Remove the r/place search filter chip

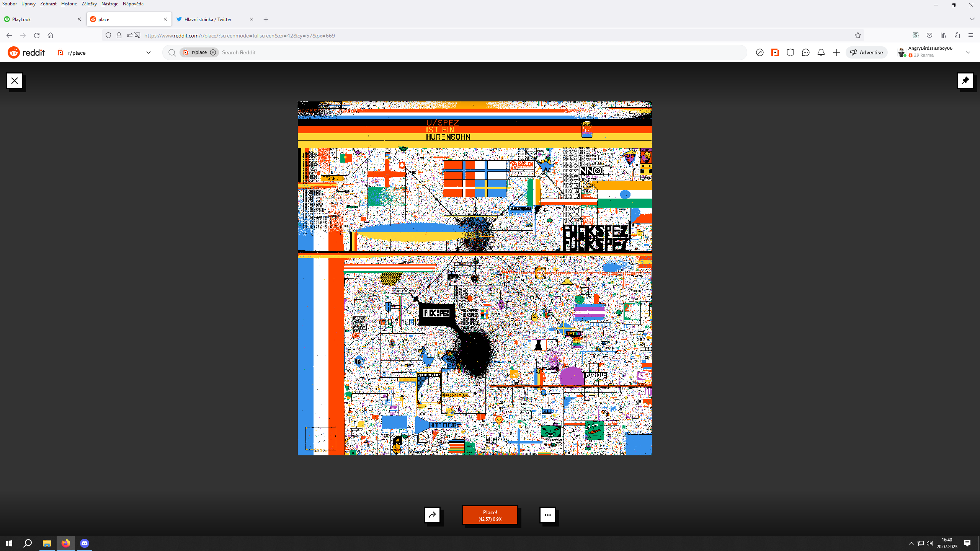click(x=213, y=52)
